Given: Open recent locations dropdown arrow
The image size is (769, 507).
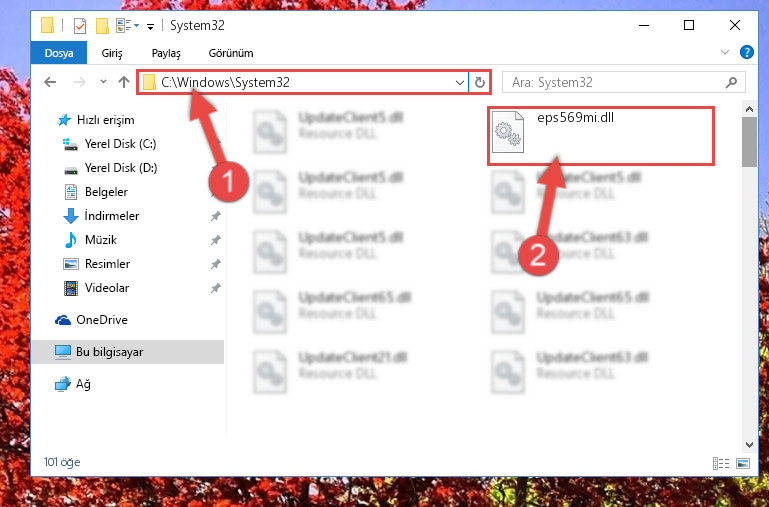Looking at the screenshot, I should click(x=103, y=82).
